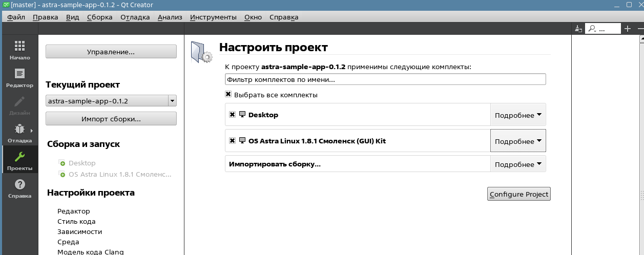Image resolution: width=644 pixels, height=255 pixels.
Task: Click green plus beside Desktop kit
Action: click(63, 163)
